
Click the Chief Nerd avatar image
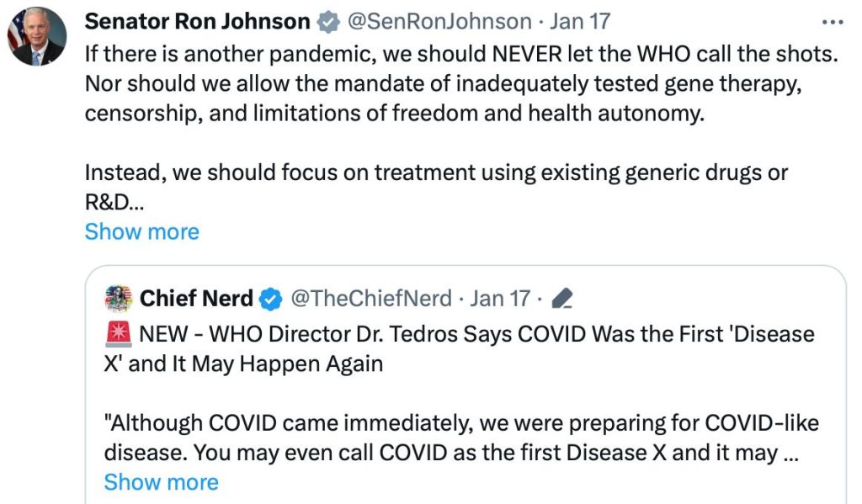(119, 298)
